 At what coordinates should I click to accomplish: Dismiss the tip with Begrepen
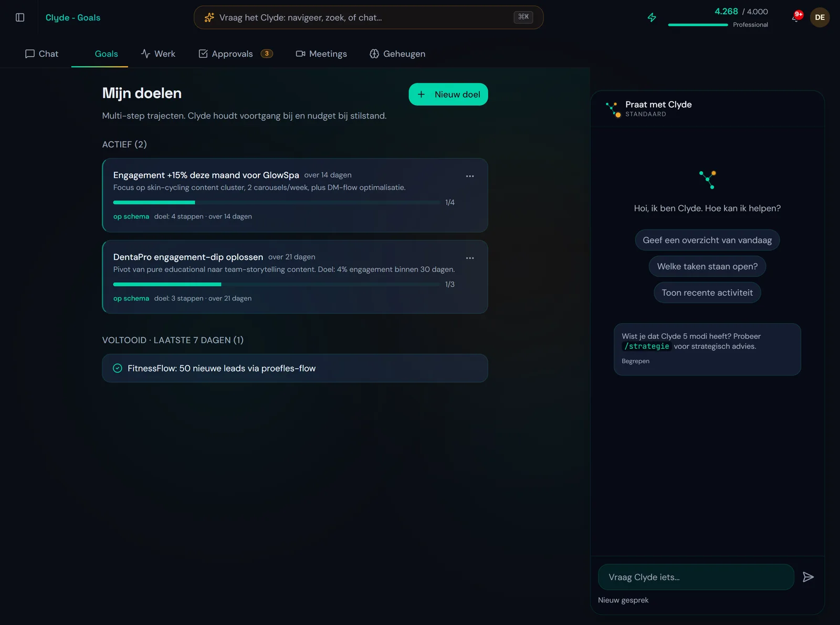(635, 361)
